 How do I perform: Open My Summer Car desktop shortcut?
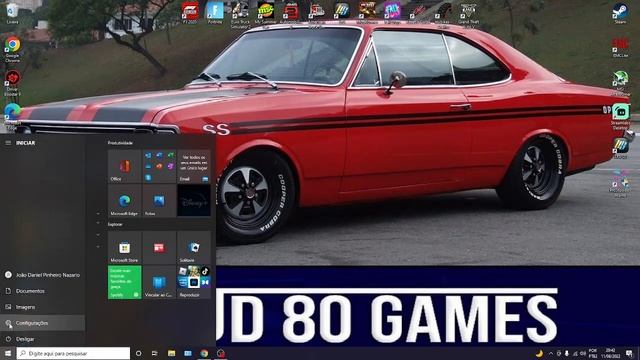point(266,12)
